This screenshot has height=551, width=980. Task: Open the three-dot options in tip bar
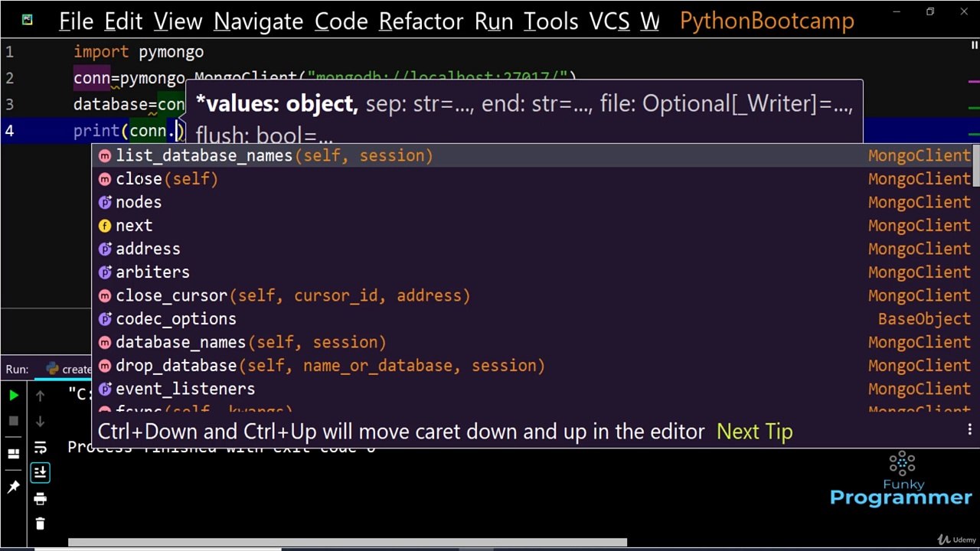(969, 430)
